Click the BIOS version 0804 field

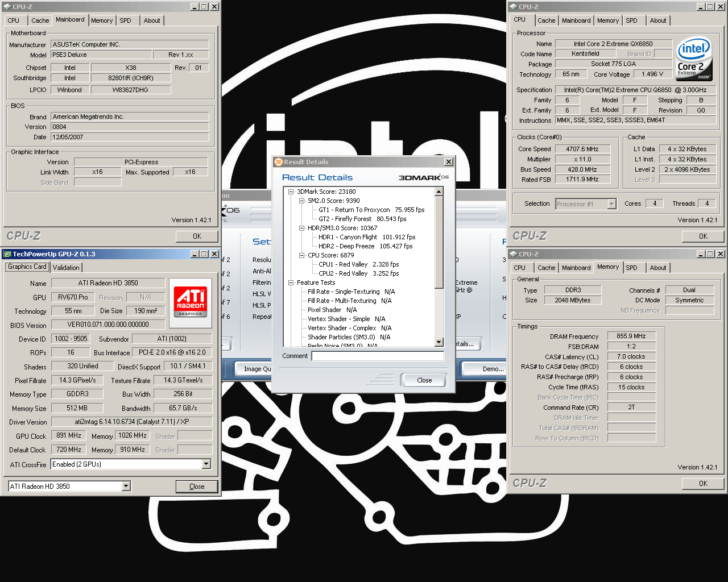click(130, 127)
